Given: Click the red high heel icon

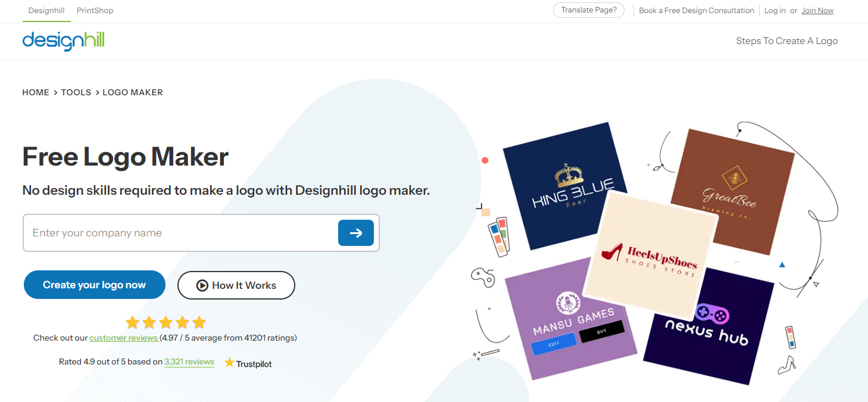Looking at the screenshot, I should tap(612, 251).
